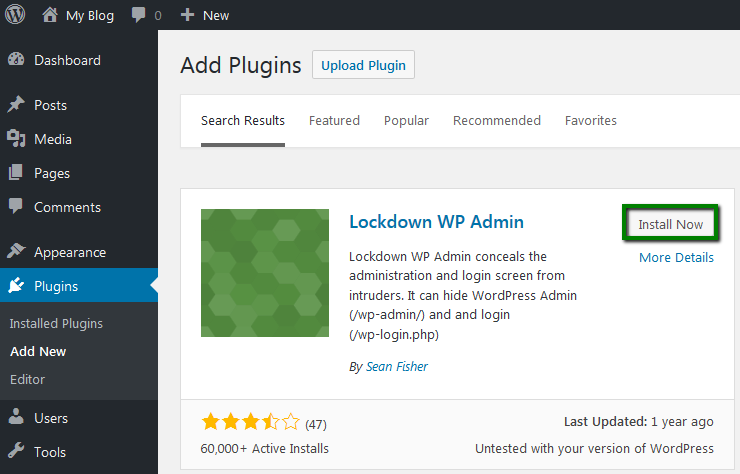Image resolution: width=740 pixels, height=474 pixels.
Task: Switch to the Featured tab
Action: coord(334,120)
